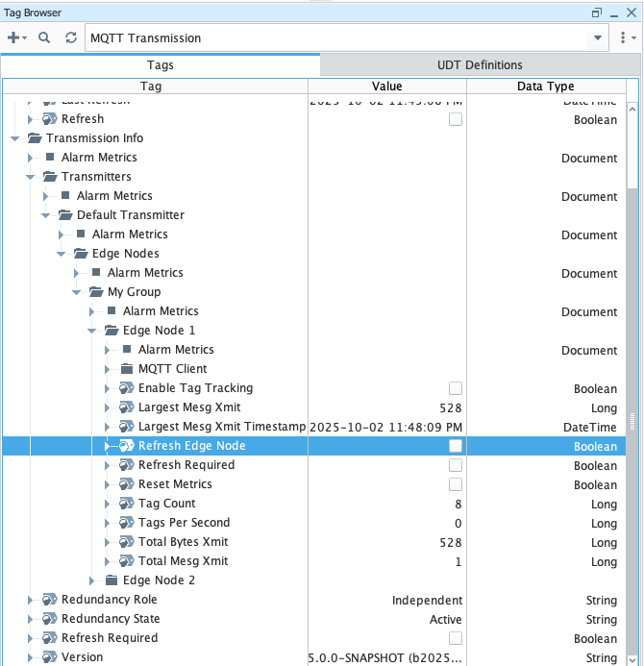Switch to the UDT Definitions tab

point(480,65)
